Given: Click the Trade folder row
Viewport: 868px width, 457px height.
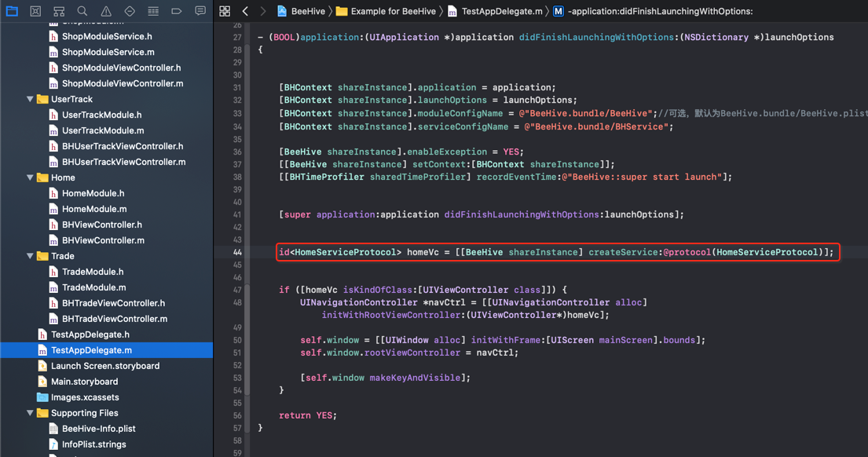Looking at the screenshot, I should pos(106,256).
